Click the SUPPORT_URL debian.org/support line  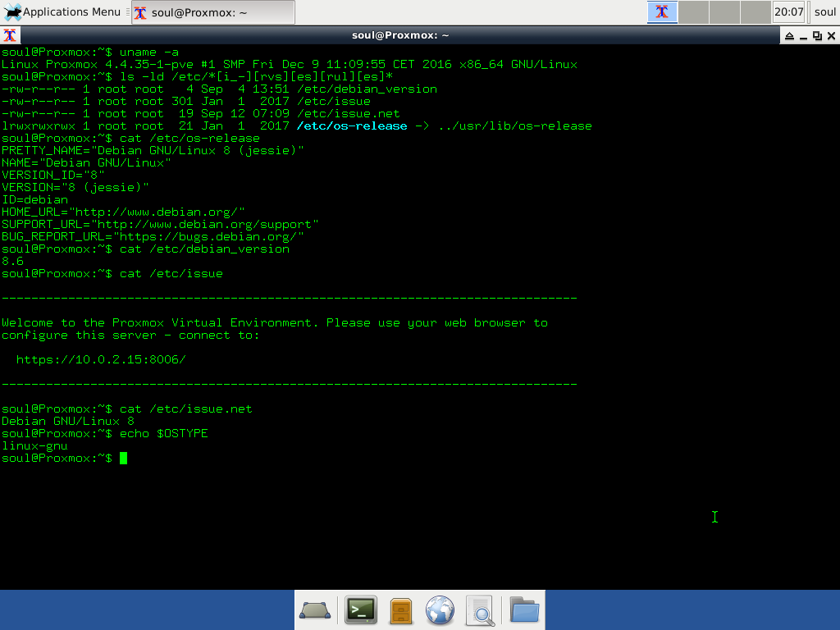coord(160,225)
